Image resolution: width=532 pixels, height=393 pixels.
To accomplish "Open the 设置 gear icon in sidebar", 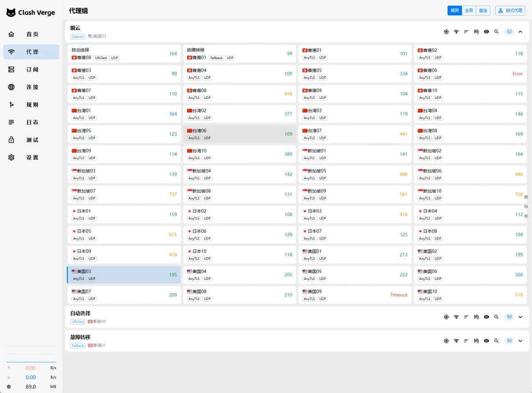I will [12, 157].
